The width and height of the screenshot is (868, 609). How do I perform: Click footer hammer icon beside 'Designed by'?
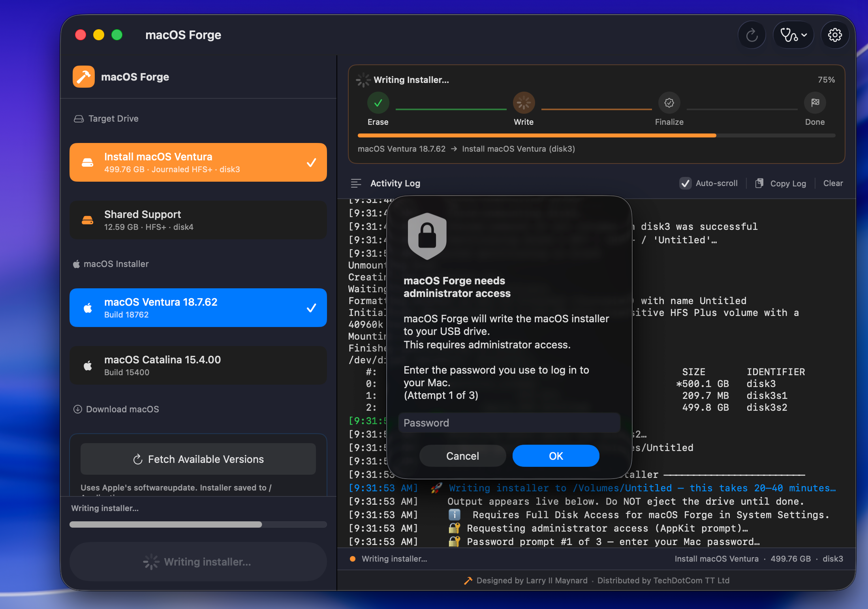pyautogui.click(x=468, y=581)
